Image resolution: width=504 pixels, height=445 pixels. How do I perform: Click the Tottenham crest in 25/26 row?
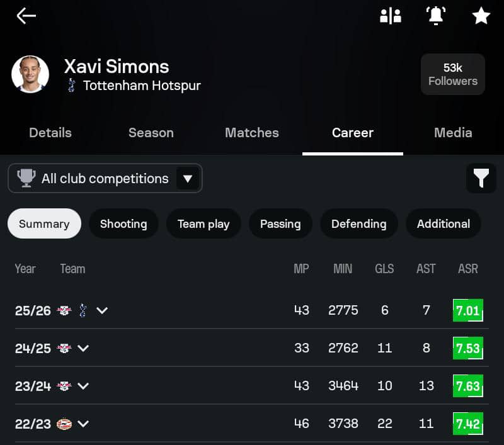[83, 310]
